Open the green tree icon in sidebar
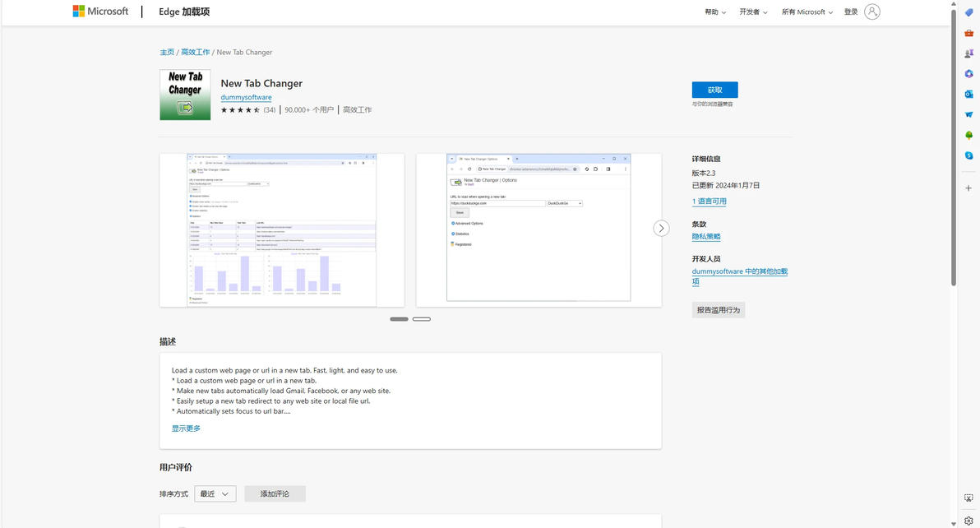This screenshot has width=980, height=528. coord(968,135)
